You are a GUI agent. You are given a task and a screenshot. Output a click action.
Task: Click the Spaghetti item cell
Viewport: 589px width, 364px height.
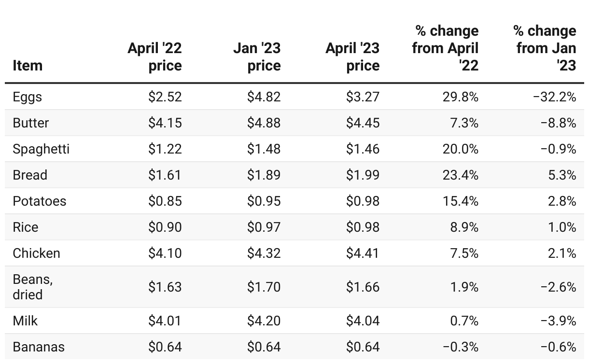[x=41, y=149]
